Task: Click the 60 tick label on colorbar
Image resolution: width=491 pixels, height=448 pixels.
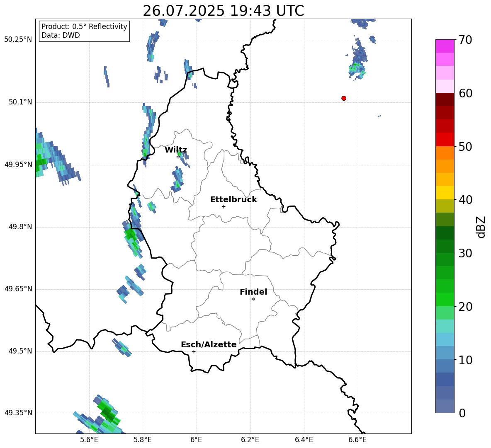Action: click(465, 93)
